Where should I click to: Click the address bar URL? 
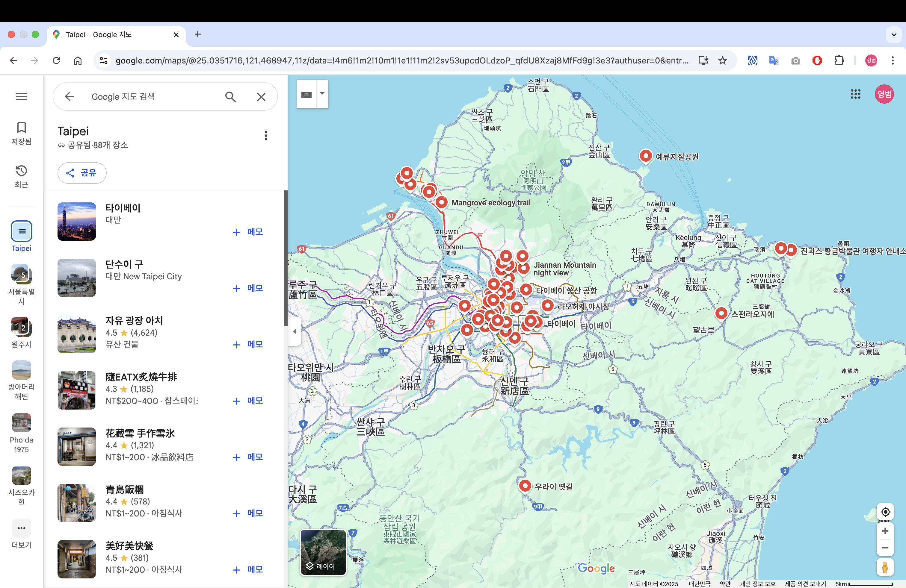(x=401, y=60)
